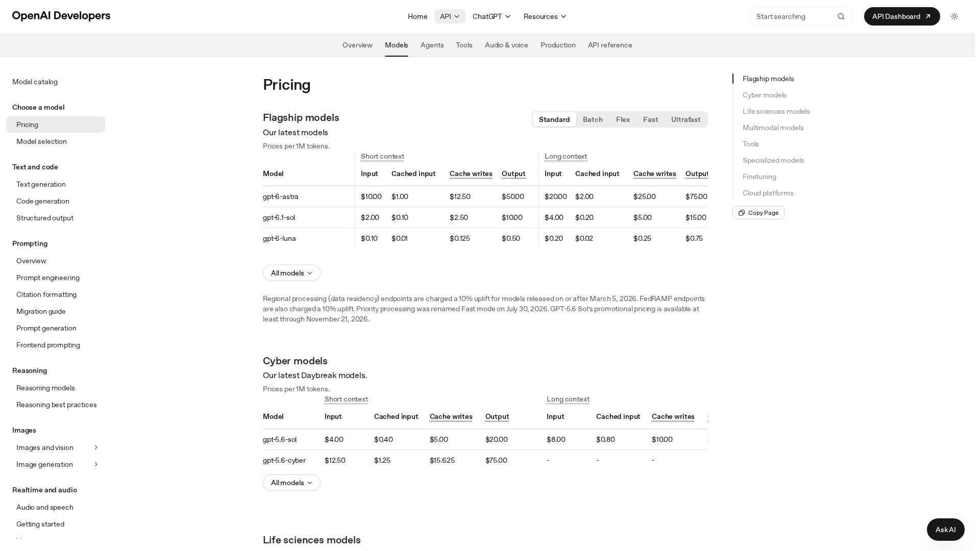Jump to Life sciences models in outline

776,111
